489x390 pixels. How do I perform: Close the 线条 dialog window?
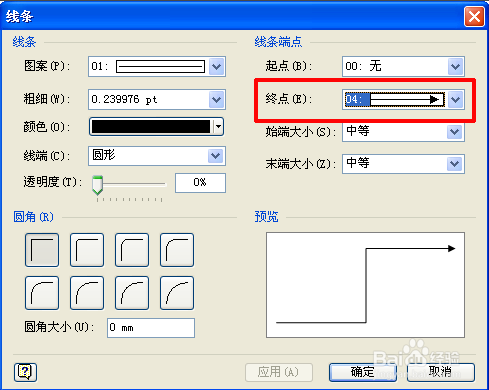point(474,16)
